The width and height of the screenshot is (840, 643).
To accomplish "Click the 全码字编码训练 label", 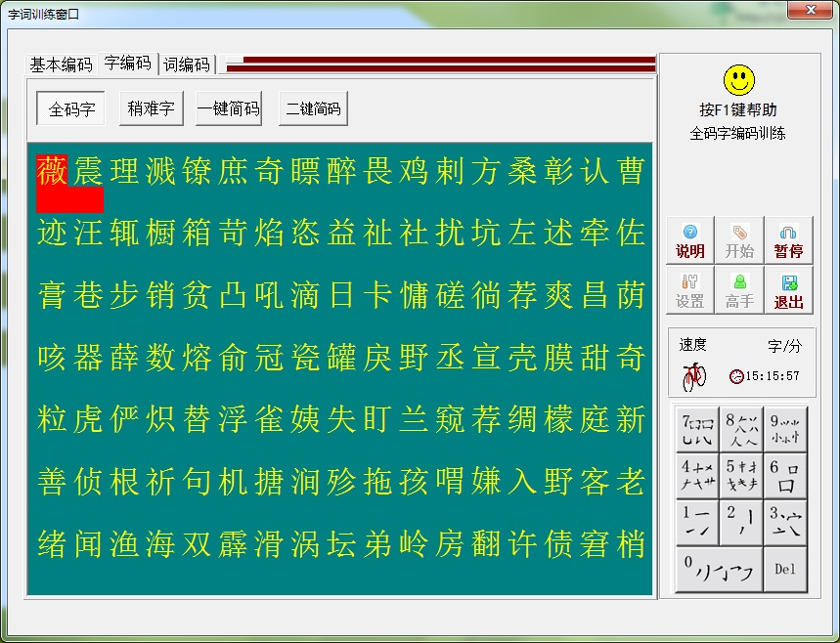I will [737, 133].
